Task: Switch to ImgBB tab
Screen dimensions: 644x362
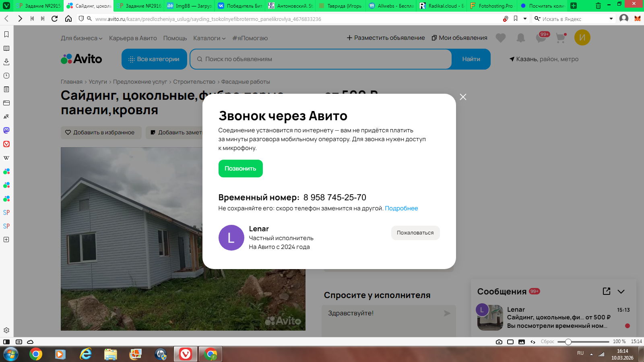Action: pyautogui.click(x=189, y=6)
